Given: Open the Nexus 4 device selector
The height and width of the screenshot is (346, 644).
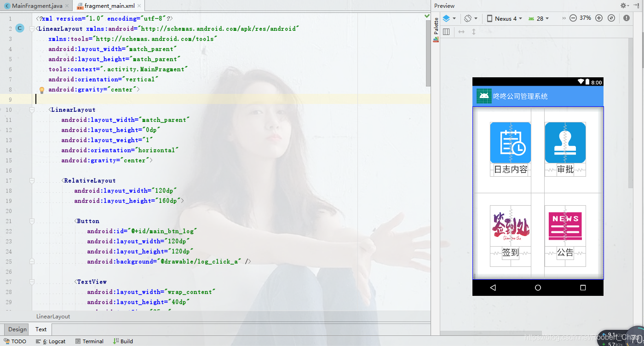Looking at the screenshot, I should 505,18.
